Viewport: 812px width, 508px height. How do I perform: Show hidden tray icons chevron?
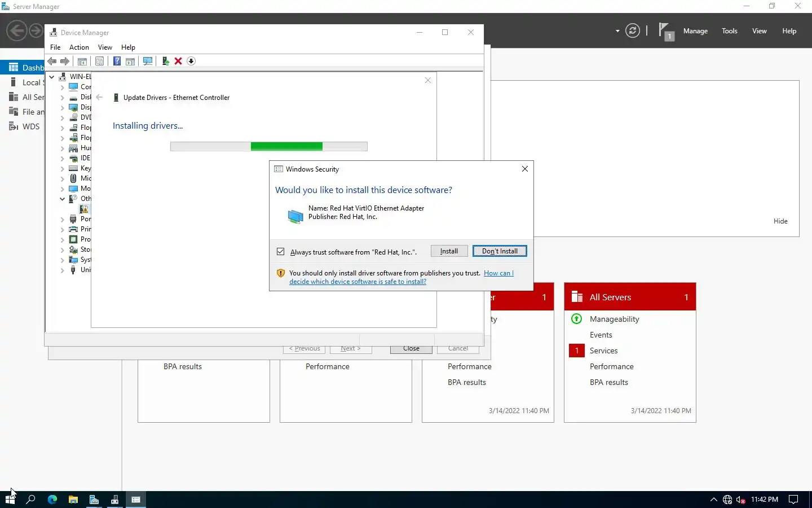713,500
